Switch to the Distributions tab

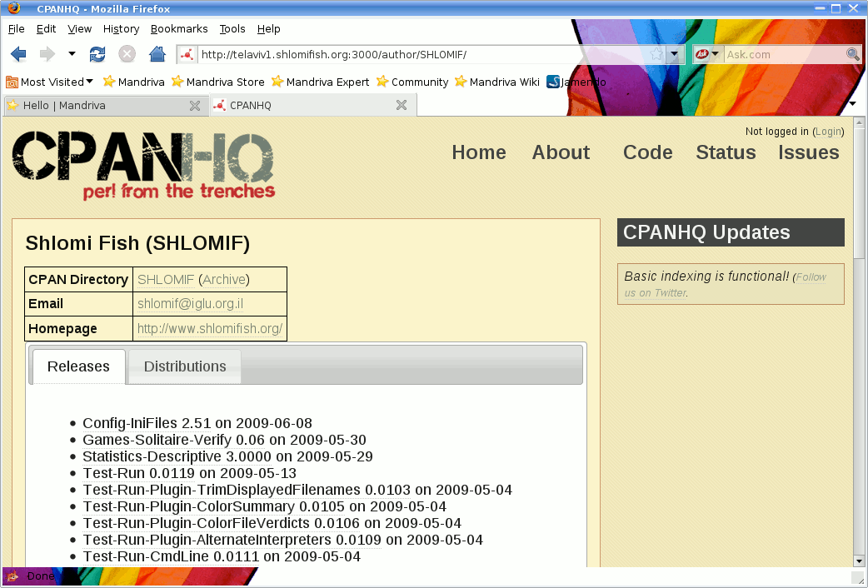pos(185,366)
